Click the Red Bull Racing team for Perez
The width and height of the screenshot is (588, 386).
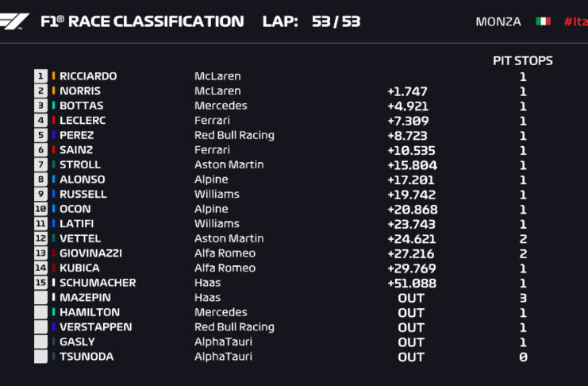coord(234,135)
